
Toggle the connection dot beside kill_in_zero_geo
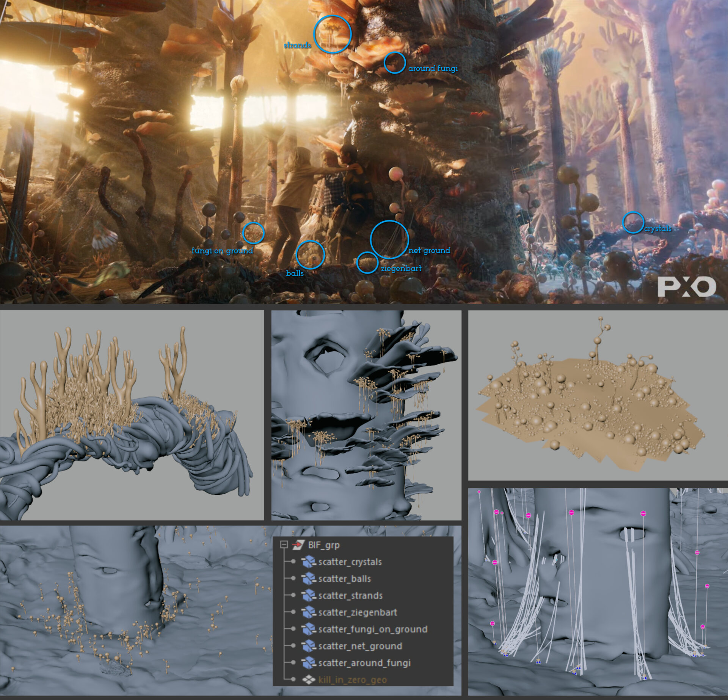293,679
